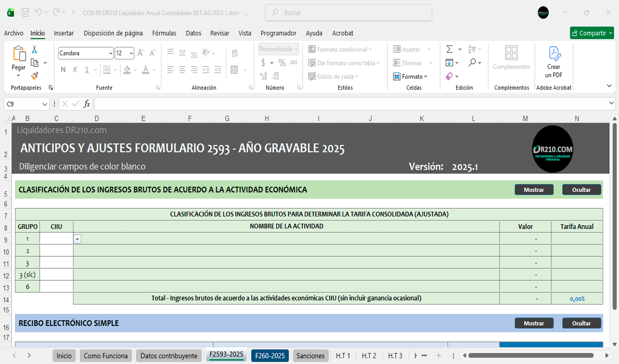Image resolution: width=619 pixels, height=364 pixels.
Task: Toggle underline formatting with S button
Action: click(x=87, y=70)
